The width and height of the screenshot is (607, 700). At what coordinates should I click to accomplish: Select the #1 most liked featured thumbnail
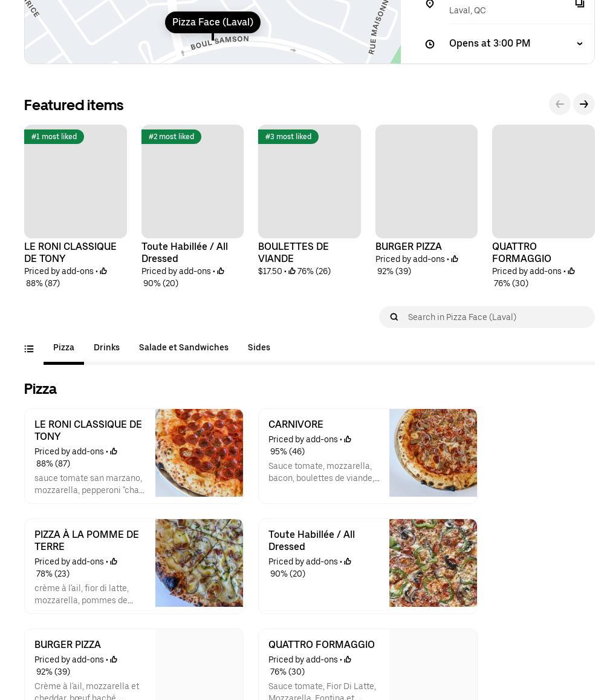pyautogui.click(x=76, y=182)
